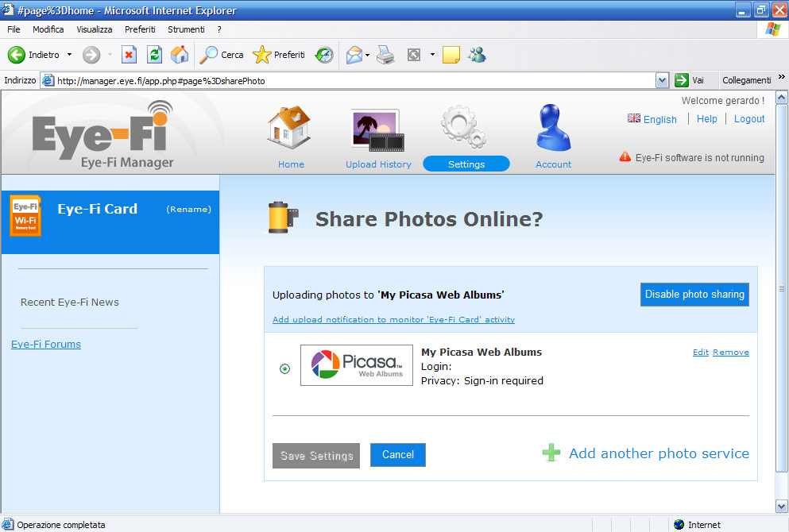Click Rename next to Eye-Fi Card

tap(188, 209)
